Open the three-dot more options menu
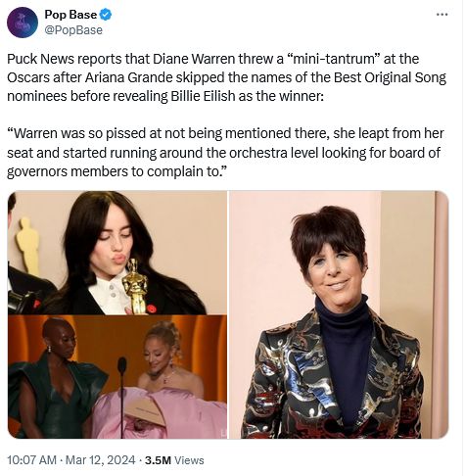The image size is (465, 476). [x=442, y=15]
